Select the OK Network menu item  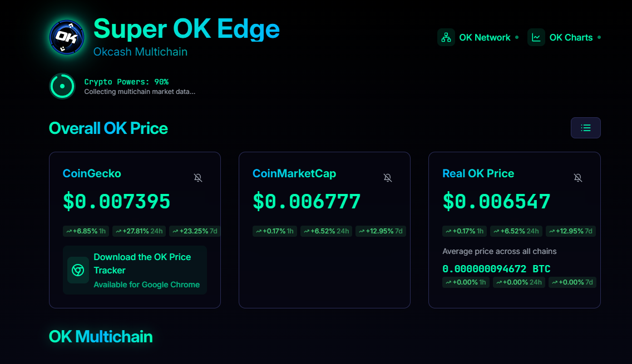coord(485,37)
